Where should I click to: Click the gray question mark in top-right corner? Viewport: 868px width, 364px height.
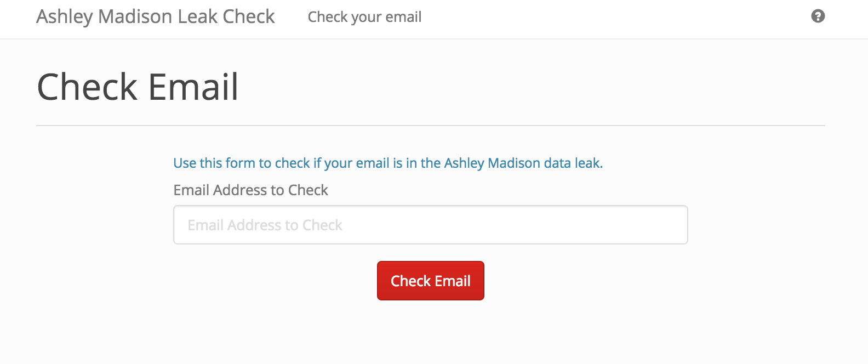[x=818, y=16]
